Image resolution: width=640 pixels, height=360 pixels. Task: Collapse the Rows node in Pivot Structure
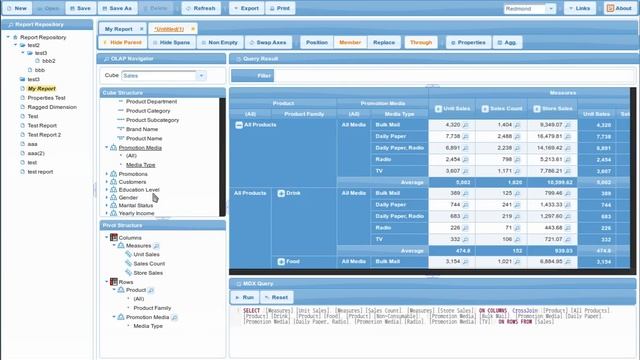[x=107, y=282]
